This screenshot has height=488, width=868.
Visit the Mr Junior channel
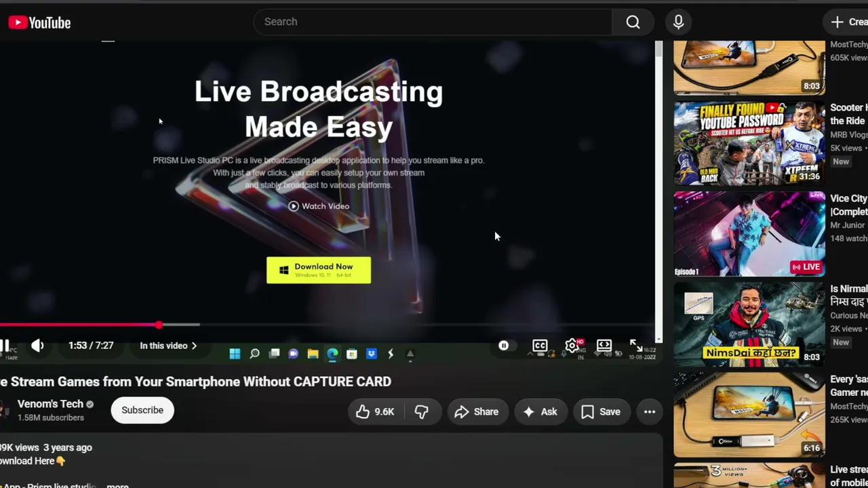pyautogui.click(x=848, y=225)
